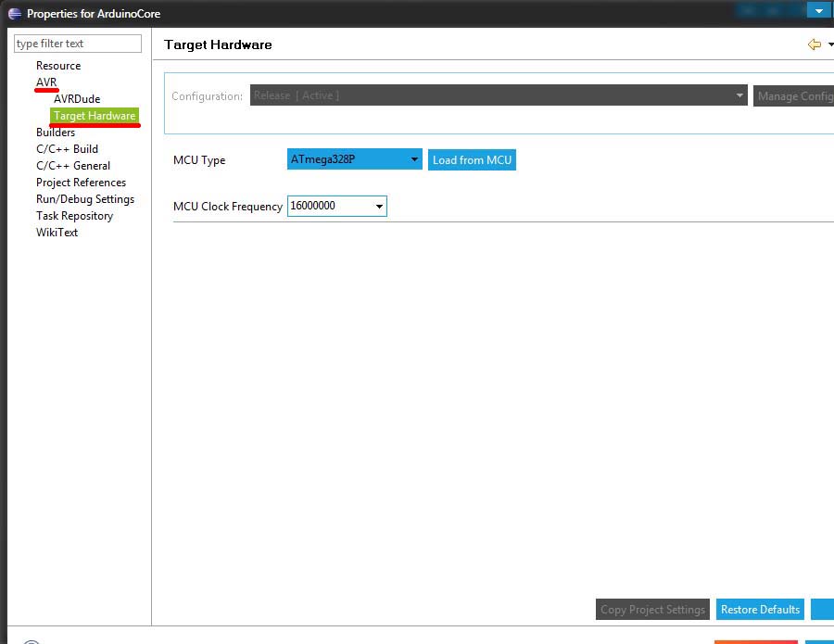834x644 pixels.
Task: Click the Copy Project Settings button
Action: [x=652, y=610]
